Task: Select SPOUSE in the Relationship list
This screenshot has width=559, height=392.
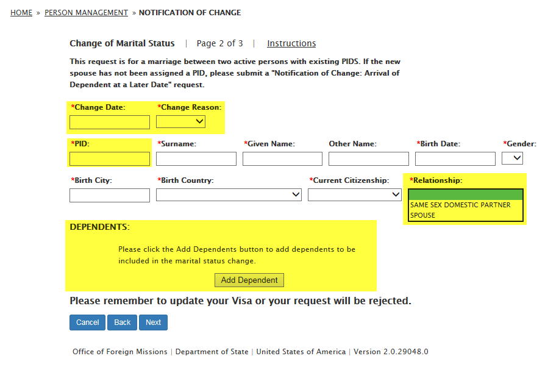Action: [423, 216]
